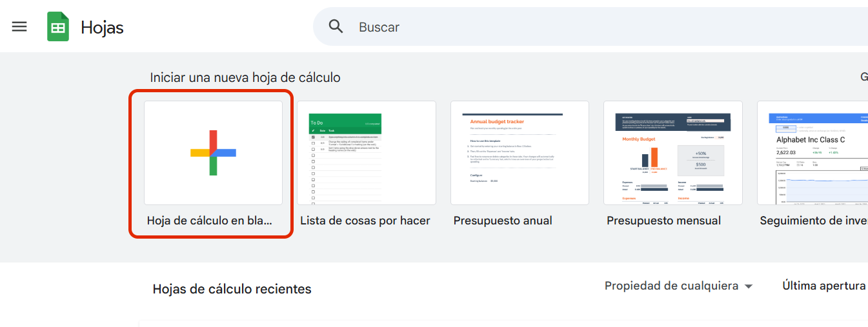868x327 pixels.
Task: Click the green Sheets logo icon
Action: (x=58, y=27)
